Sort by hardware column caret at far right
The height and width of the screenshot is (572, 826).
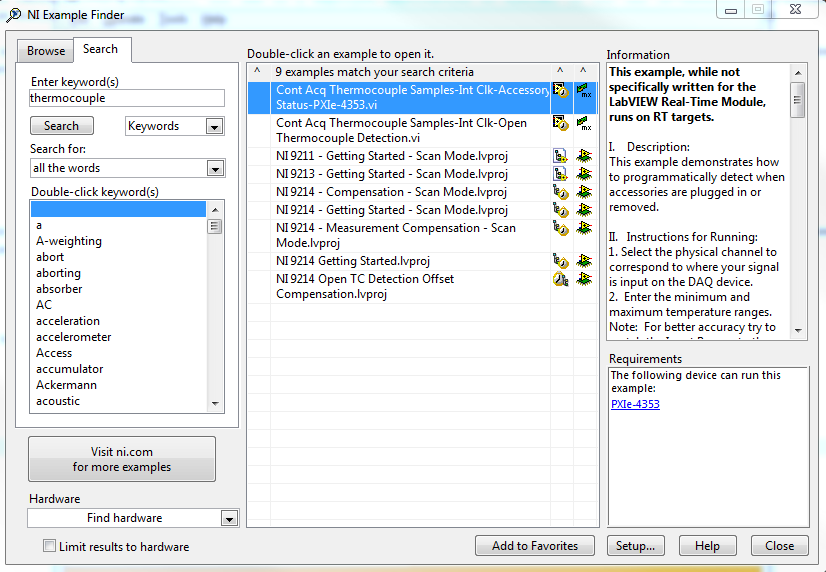[x=584, y=71]
